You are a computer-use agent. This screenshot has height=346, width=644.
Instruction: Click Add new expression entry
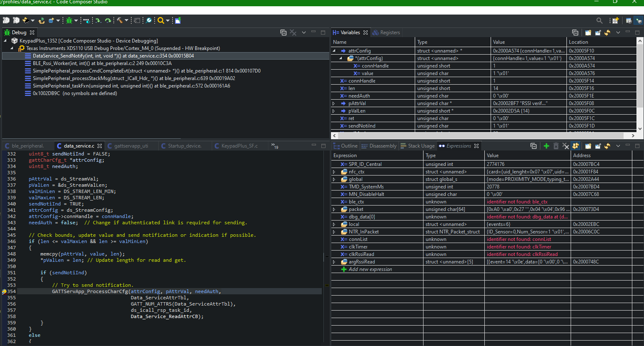point(370,269)
